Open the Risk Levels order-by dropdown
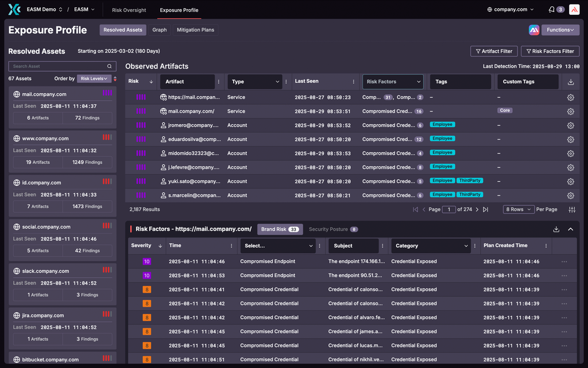588x368 pixels. (95, 79)
